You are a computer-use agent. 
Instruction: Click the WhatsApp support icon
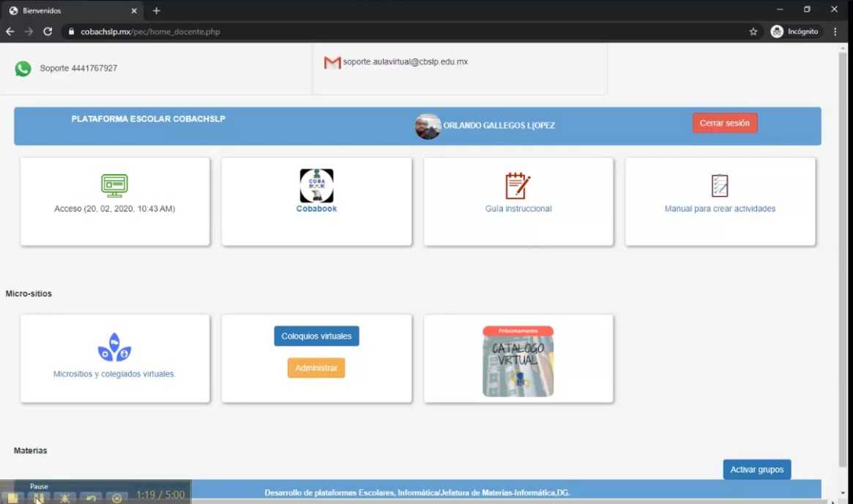click(x=23, y=69)
